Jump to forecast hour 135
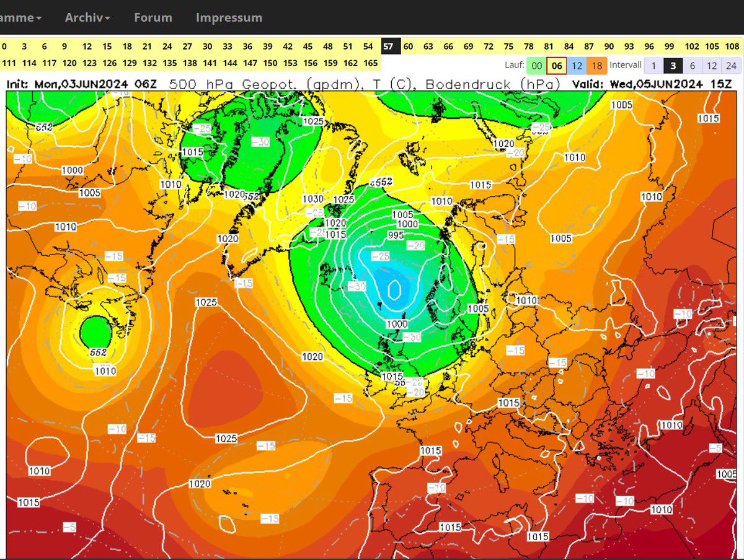 click(x=170, y=63)
